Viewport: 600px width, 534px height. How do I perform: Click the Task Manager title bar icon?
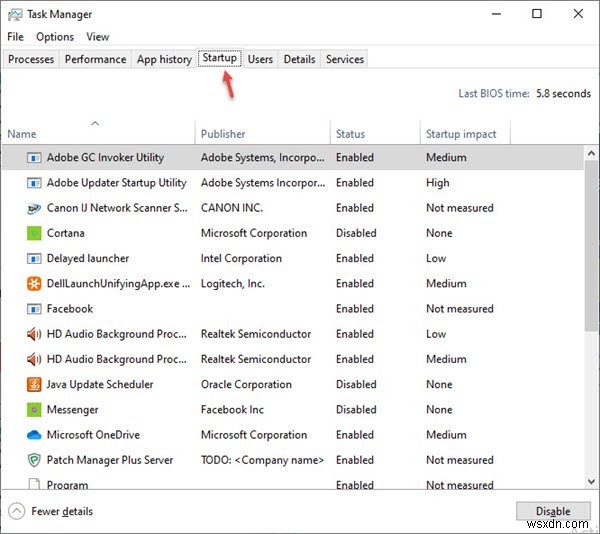(15, 15)
